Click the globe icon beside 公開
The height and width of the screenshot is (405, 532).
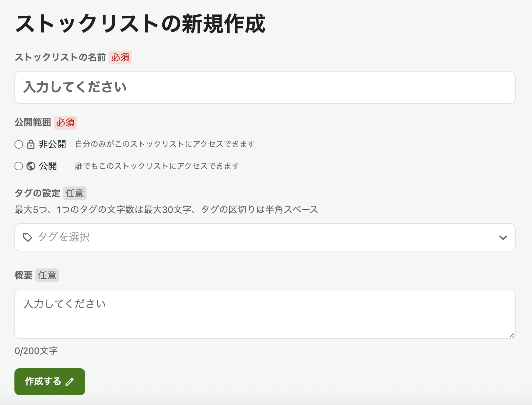(x=30, y=166)
